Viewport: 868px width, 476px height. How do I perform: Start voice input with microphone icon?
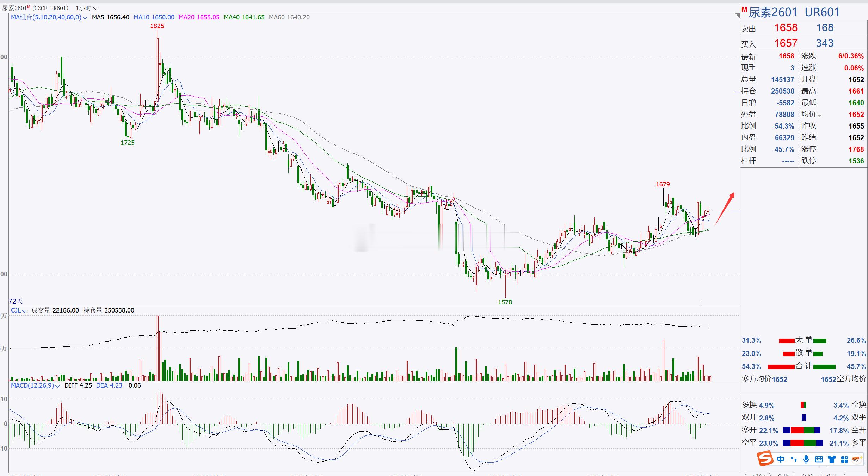coord(806,459)
